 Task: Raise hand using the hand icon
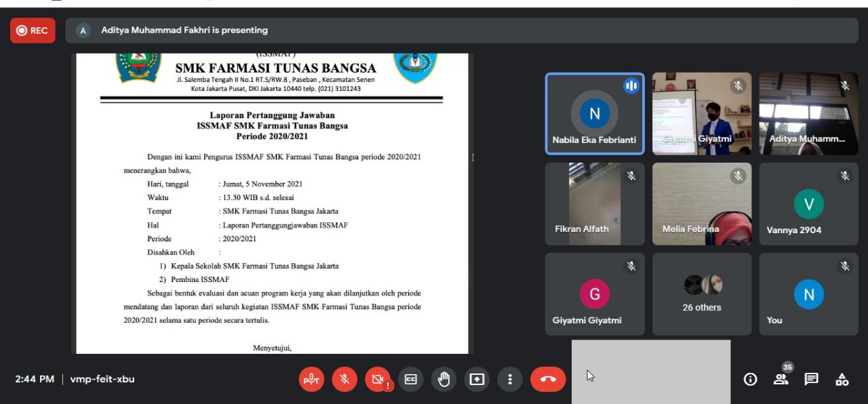pyautogui.click(x=444, y=380)
